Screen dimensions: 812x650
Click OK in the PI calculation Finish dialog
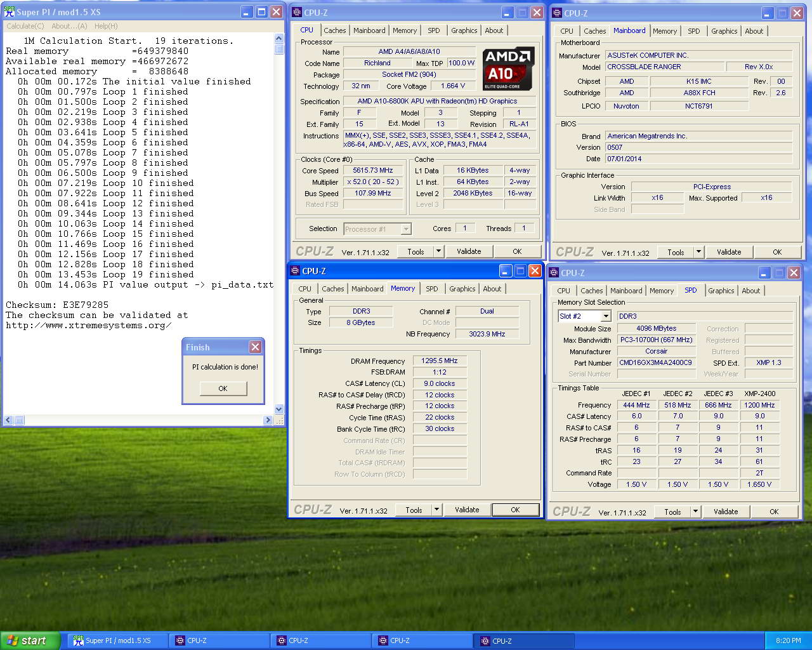coord(223,388)
